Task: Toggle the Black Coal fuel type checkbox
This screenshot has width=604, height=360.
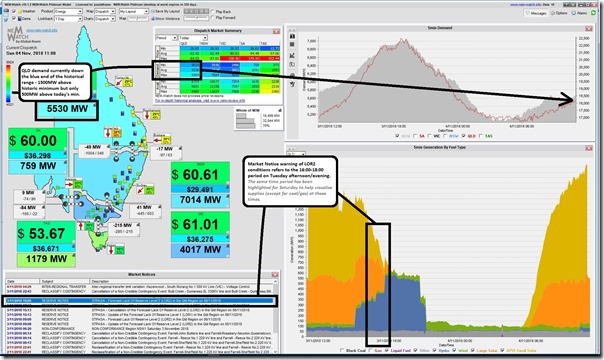Action: [x=342, y=350]
